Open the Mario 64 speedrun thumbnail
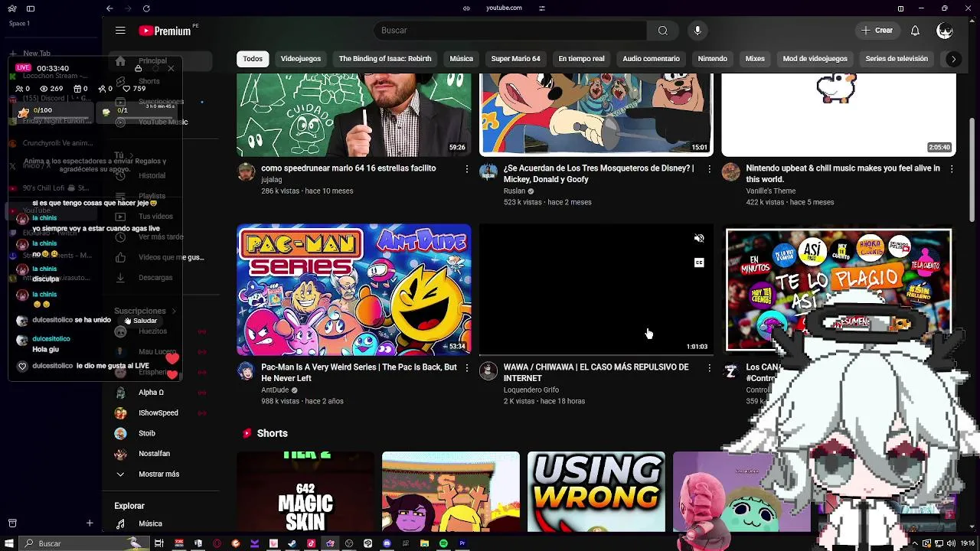 [x=354, y=115]
